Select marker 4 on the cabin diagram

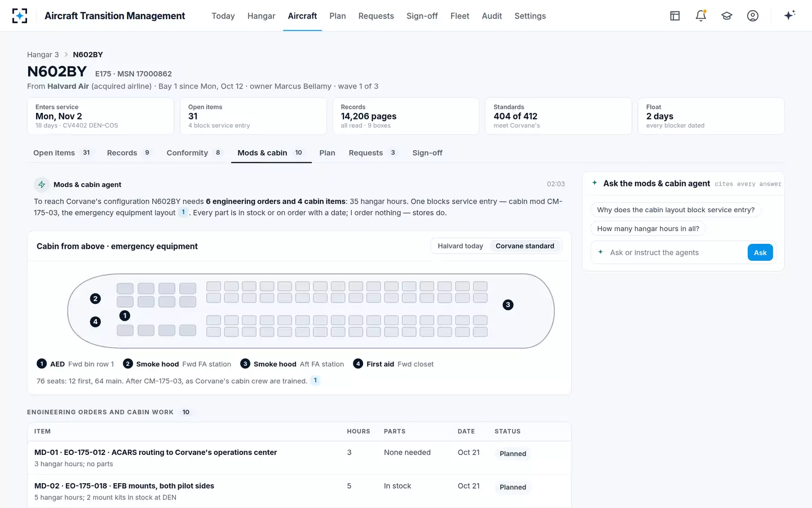[x=95, y=322]
